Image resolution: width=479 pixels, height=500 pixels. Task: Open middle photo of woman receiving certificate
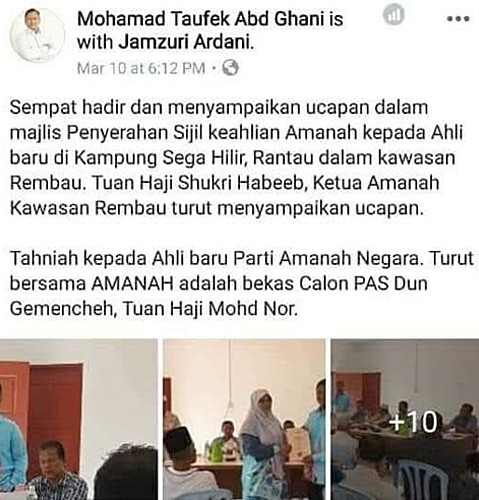[x=244, y=419]
